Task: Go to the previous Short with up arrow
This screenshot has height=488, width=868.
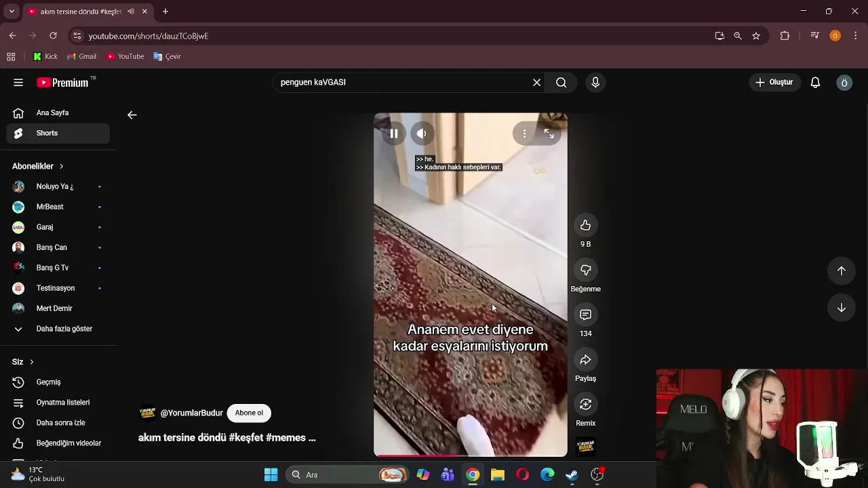Action: [841, 270]
